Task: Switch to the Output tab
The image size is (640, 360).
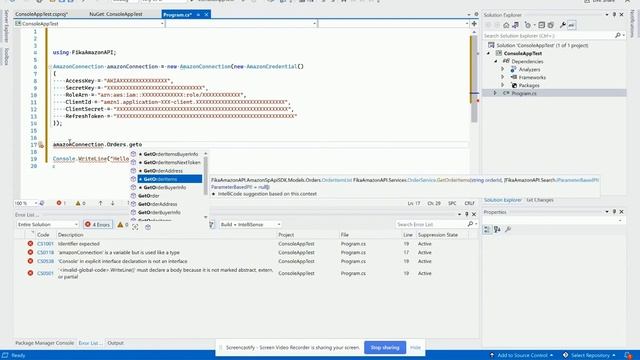Action: pos(116,343)
